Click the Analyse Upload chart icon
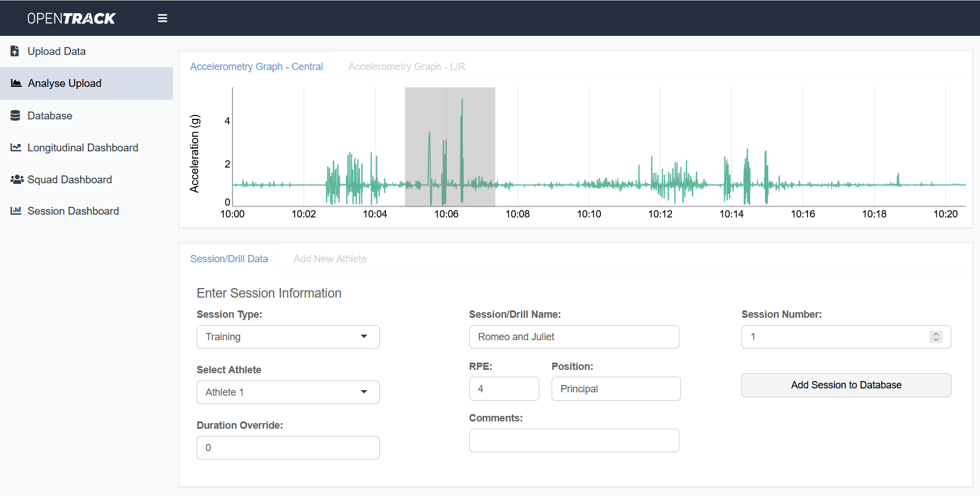The height and width of the screenshot is (496, 980). click(x=16, y=83)
